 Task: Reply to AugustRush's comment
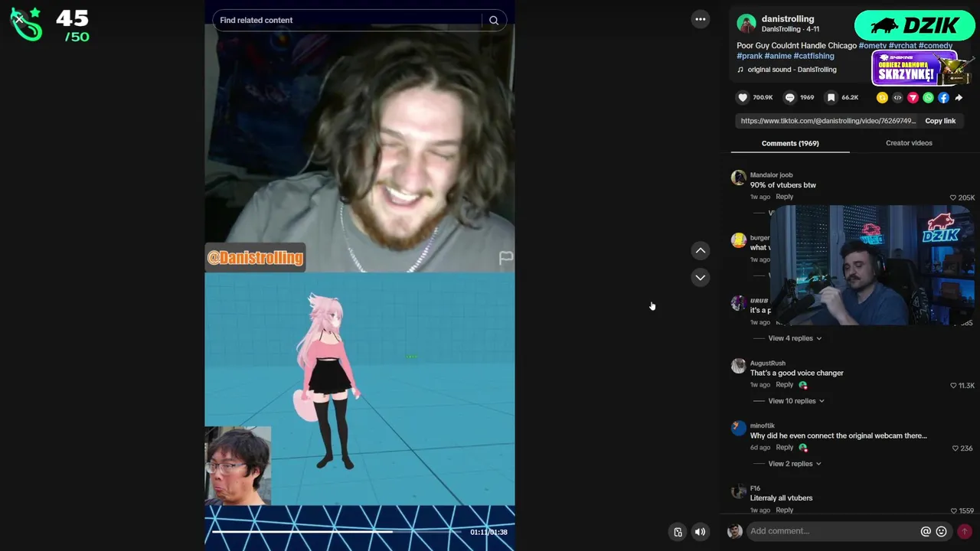784,385
